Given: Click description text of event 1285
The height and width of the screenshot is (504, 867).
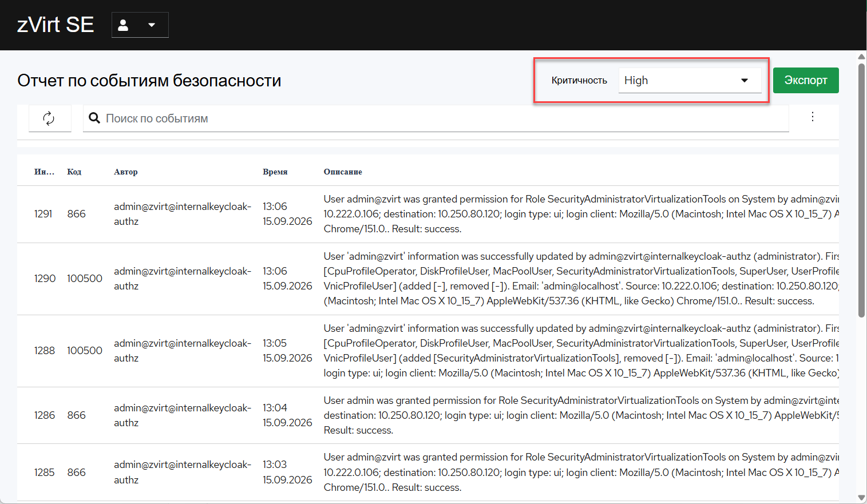Looking at the screenshot, I should (581, 473).
